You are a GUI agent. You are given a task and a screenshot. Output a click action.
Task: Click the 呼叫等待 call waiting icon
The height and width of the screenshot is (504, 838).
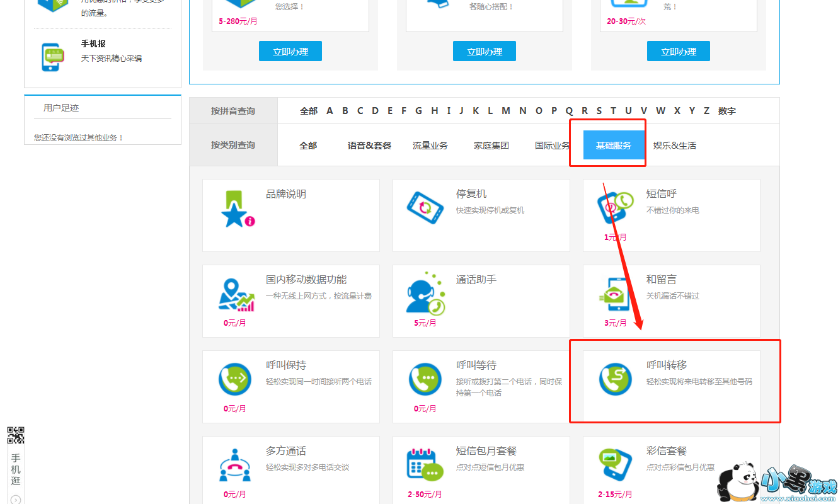[x=425, y=379]
